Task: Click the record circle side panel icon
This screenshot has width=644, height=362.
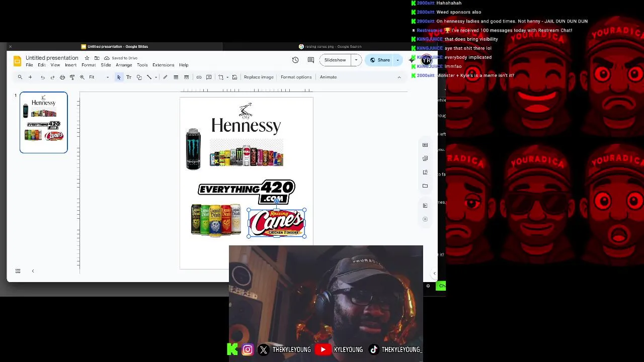Action: (x=425, y=219)
